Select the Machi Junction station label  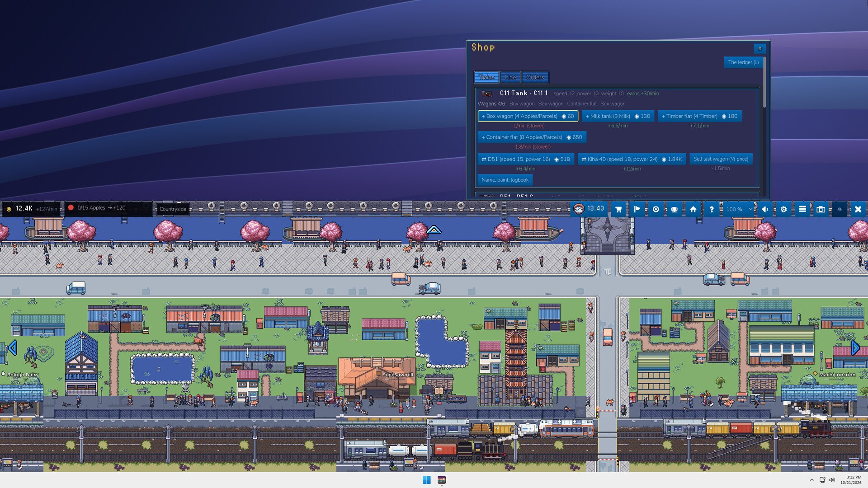click(837, 375)
